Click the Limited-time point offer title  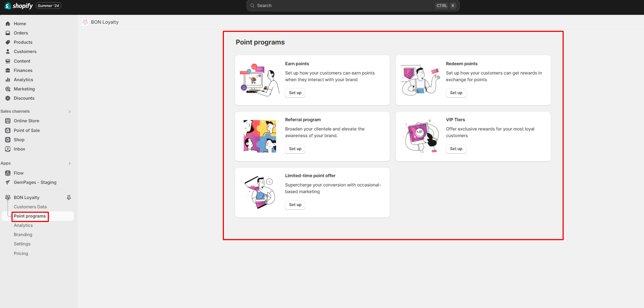coord(310,176)
